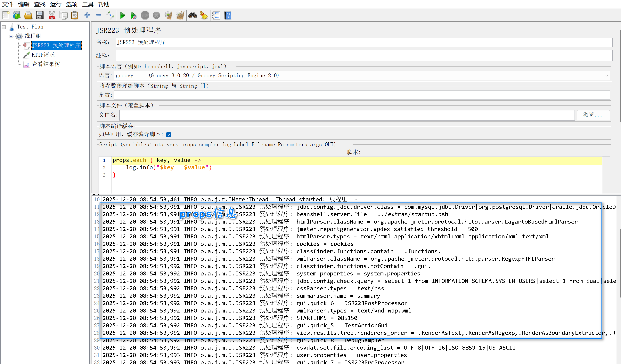This screenshot has height=364, width=621.
Task: Collapse the 线程组 tree node
Action: coord(11,36)
